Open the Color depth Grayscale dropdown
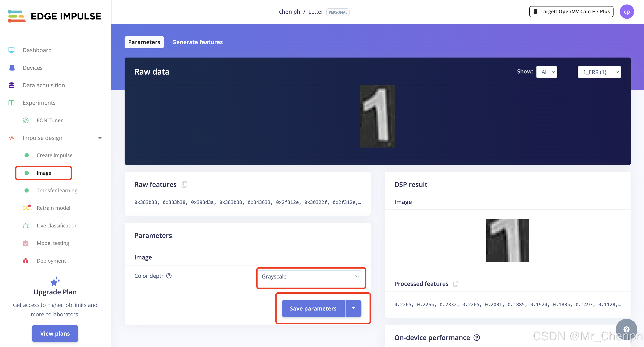Screen dimensions: 644x347 [309, 276]
